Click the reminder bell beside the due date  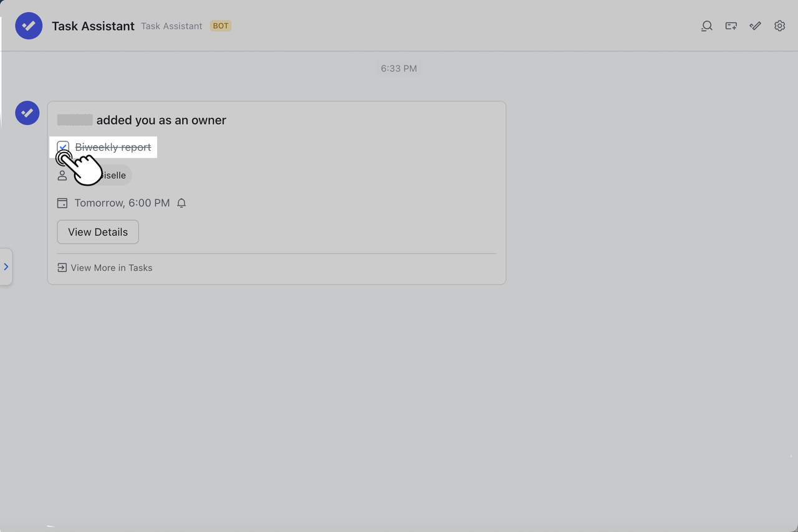pyautogui.click(x=181, y=202)
